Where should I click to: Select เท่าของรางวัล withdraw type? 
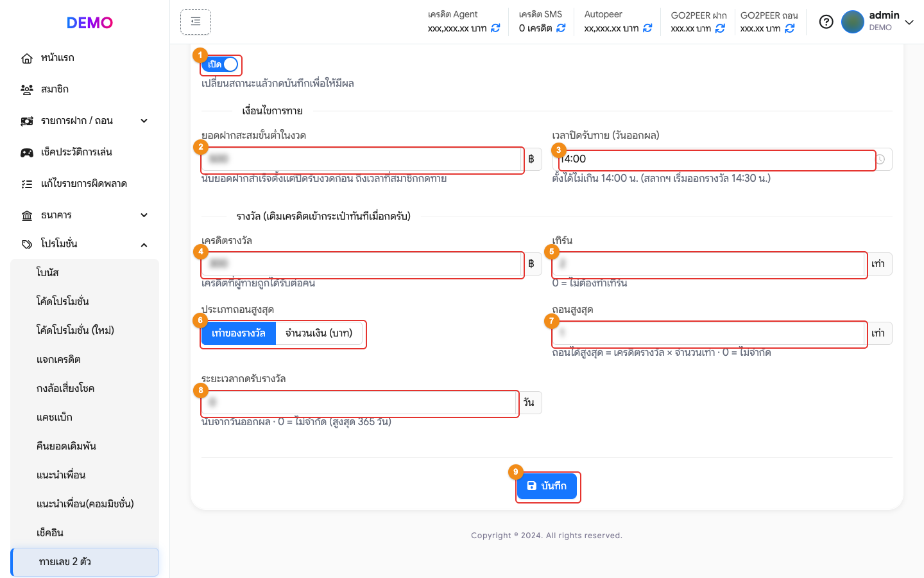point(239,333)
